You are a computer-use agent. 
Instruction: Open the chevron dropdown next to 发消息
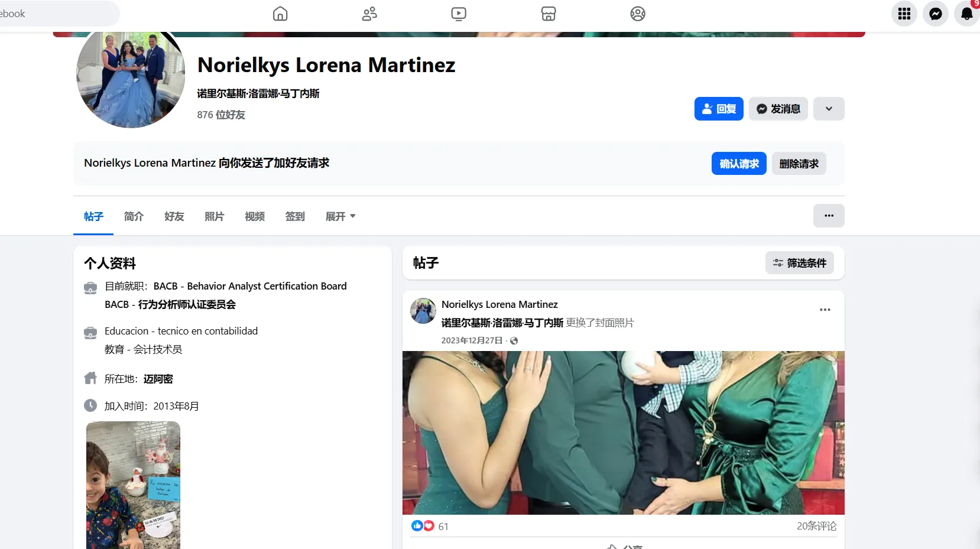829,109
